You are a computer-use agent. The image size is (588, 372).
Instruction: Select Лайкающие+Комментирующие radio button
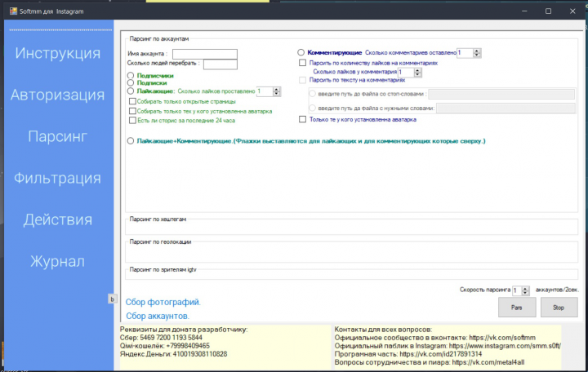click(x=131, y=141)
